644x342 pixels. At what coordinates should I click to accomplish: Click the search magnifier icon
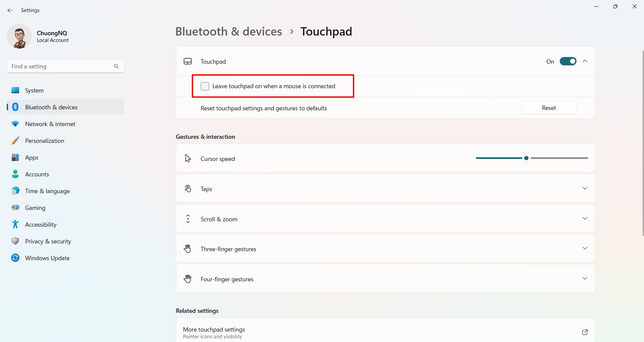116,66
